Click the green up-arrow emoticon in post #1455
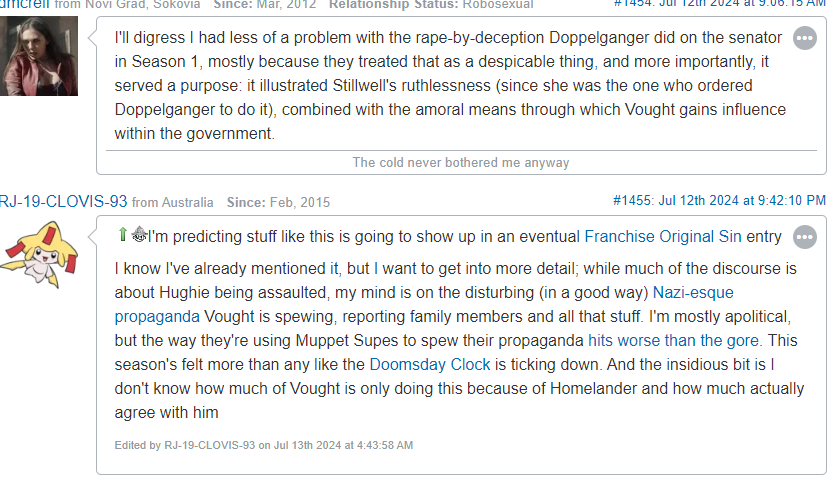Image resolution: width=836 pixels, height=483 pixels. [x=123, y=235]
